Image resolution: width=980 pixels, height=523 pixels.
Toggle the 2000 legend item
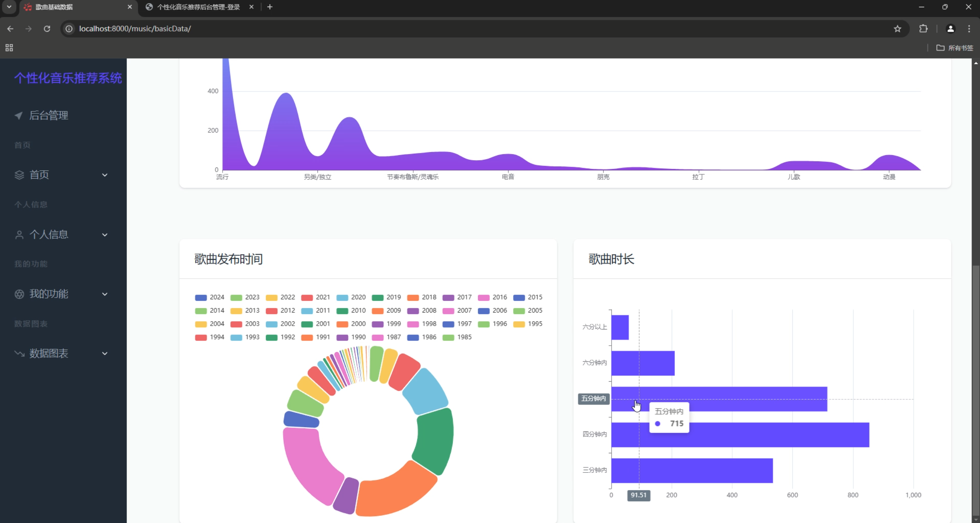[x=351, y=324]
